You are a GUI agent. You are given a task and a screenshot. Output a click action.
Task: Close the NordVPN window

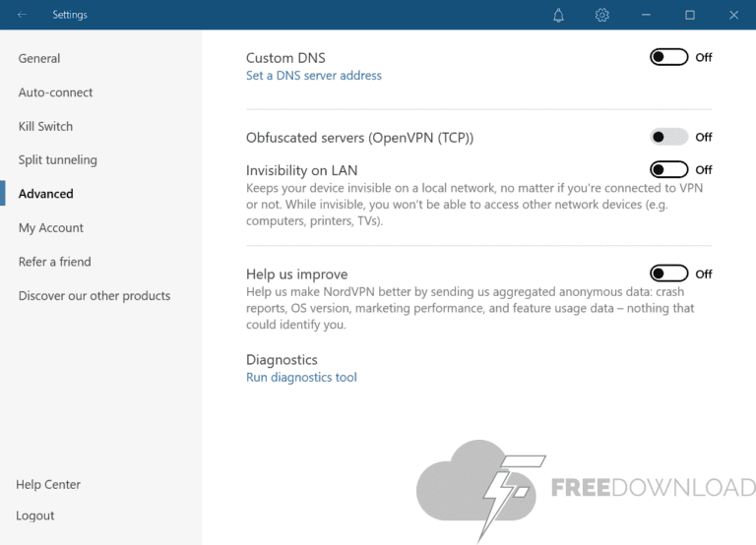(x=733, y=16)
